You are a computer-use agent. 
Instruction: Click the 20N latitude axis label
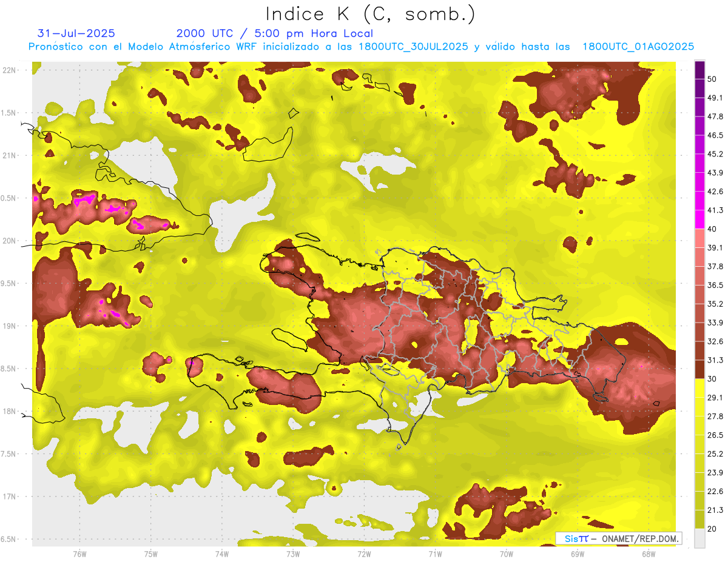point(9,241)
